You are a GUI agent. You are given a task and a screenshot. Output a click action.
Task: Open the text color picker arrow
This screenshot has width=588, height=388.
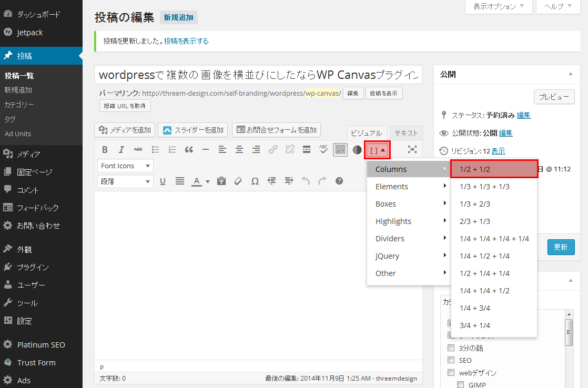(207, 181)
